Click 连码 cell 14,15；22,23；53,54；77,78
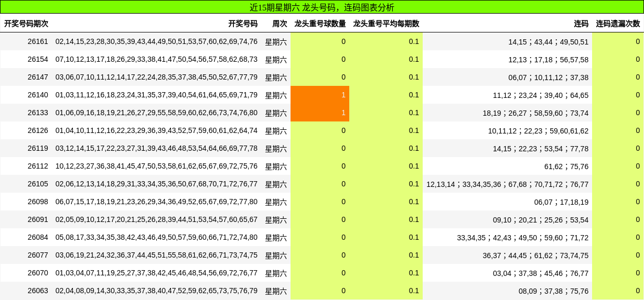 click(541, 149)
